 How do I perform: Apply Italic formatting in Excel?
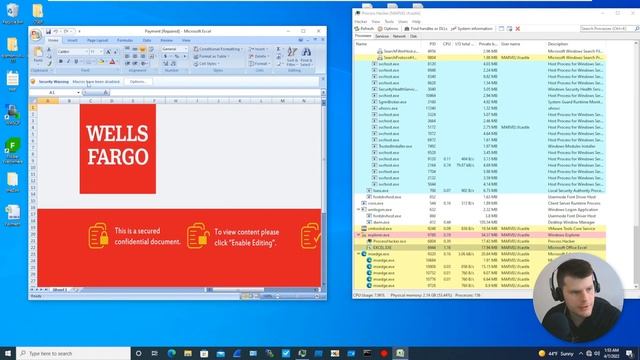click(68, 62)
